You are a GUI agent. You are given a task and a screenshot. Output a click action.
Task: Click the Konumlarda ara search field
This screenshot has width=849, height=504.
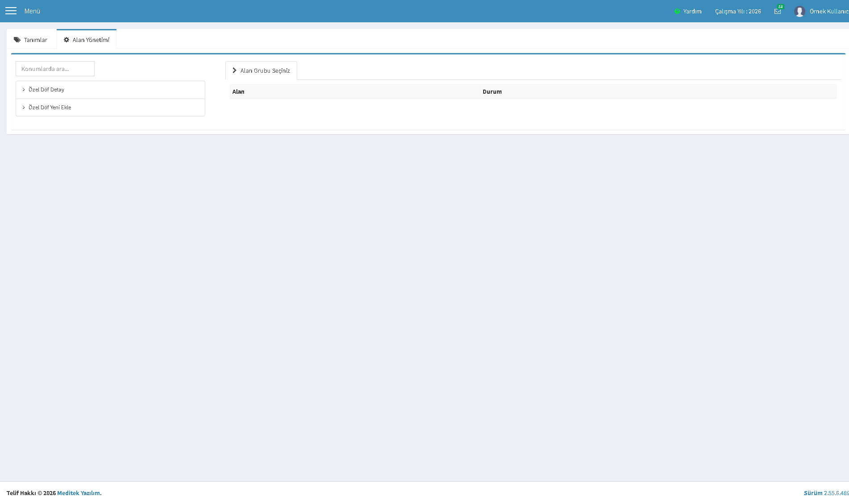pos(55,69)
